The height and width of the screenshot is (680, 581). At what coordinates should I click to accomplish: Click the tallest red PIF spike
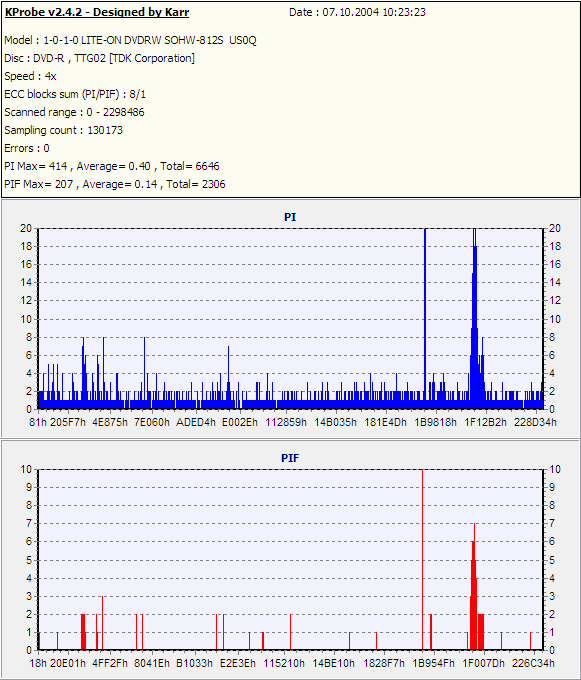coord(422,559)
